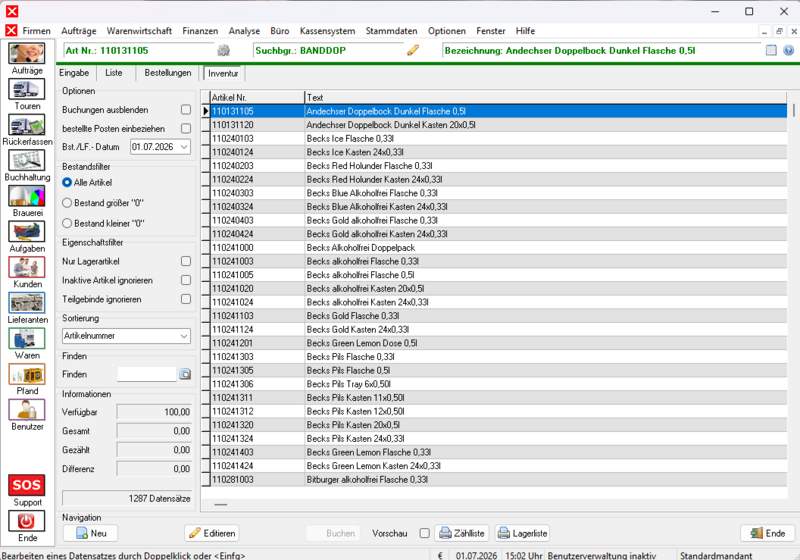Open the Waren sidebar icon

point(27,339)
